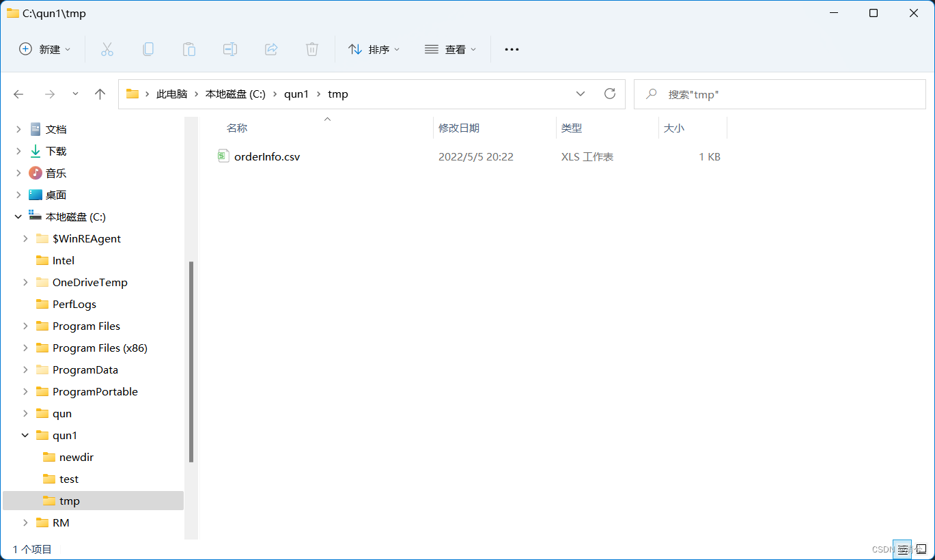
Task: Expand the RM folder node
Action: point(25,522)
